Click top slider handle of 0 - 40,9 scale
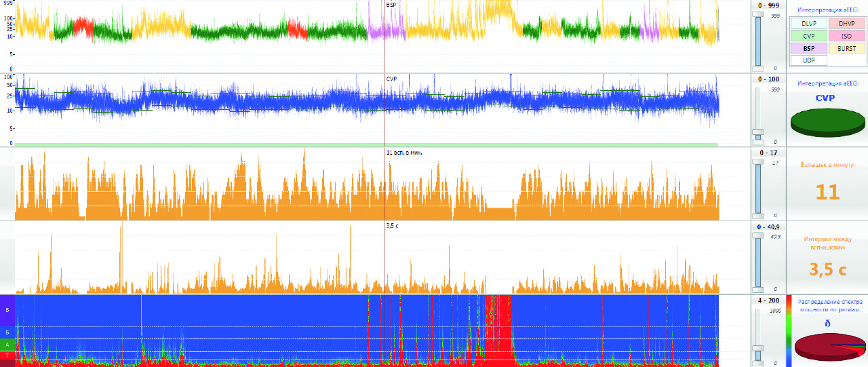 click(x=758, y=235)
